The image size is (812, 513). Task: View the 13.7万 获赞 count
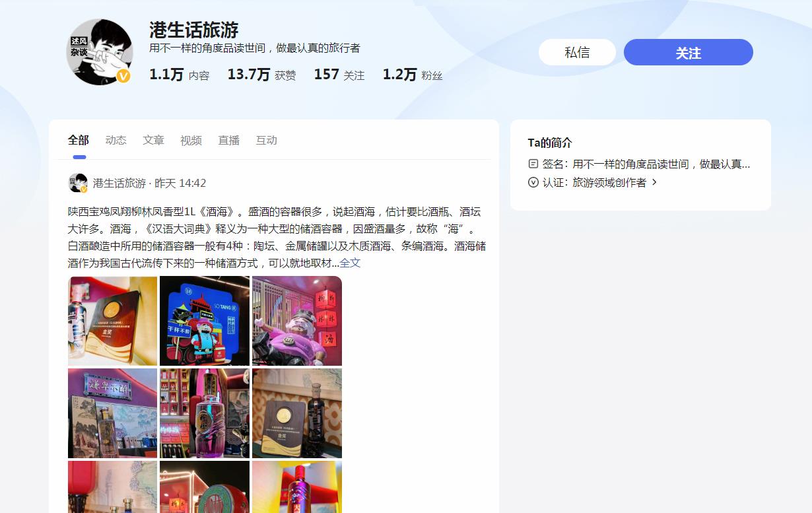261,75
